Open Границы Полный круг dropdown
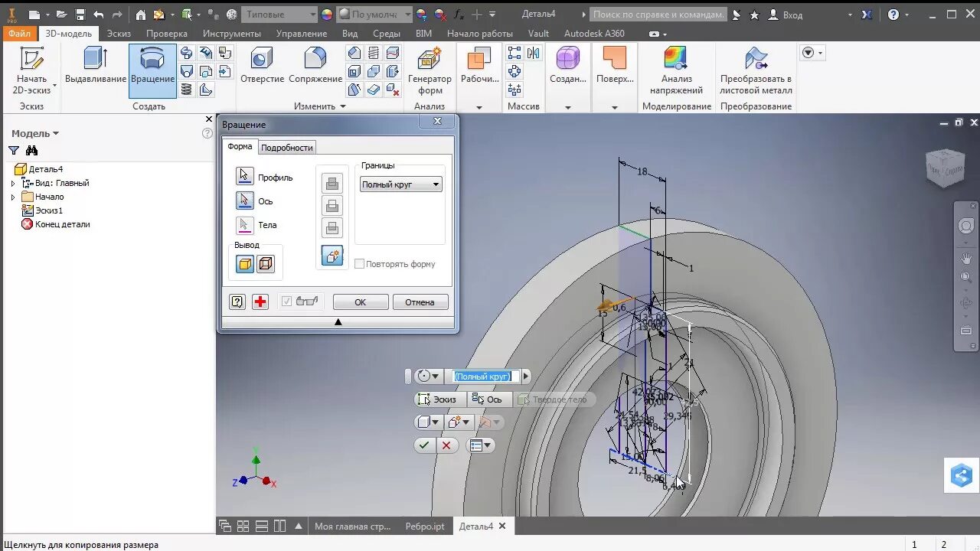 400,184
